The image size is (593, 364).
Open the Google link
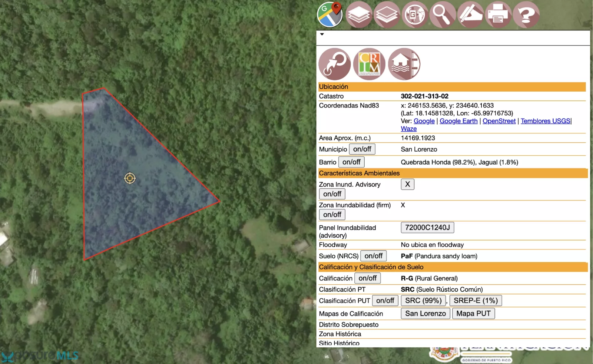(424, 121)
